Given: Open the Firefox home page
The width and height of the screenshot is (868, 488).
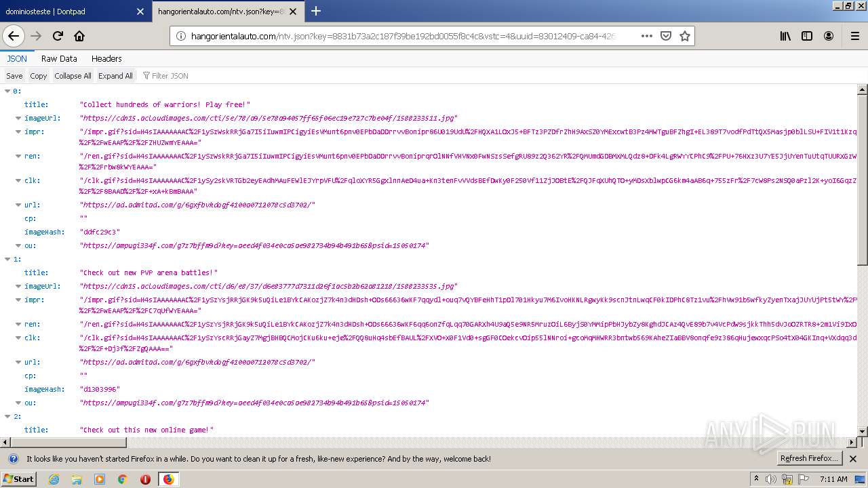Looking at the screenshot, I should coord(79,36).
